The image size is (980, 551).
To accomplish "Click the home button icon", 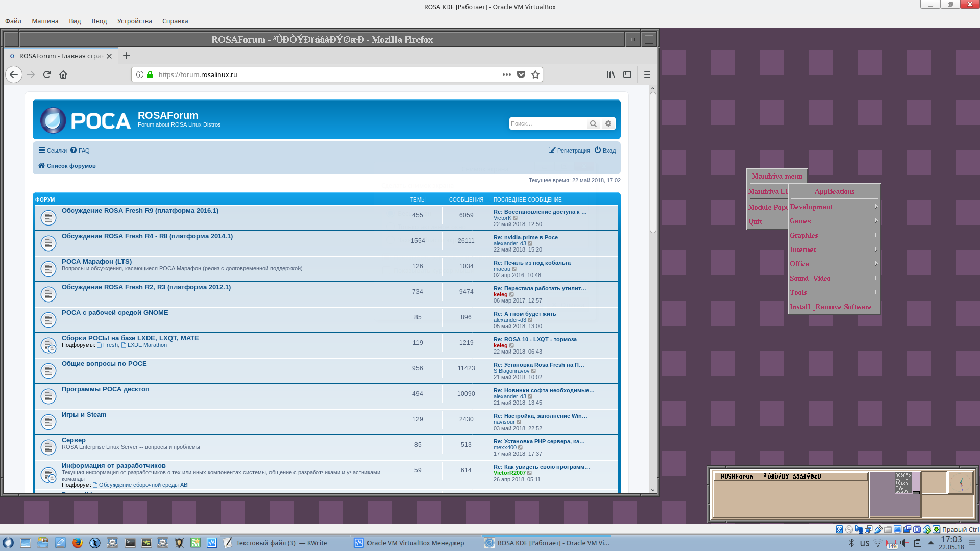I will 63,74.
